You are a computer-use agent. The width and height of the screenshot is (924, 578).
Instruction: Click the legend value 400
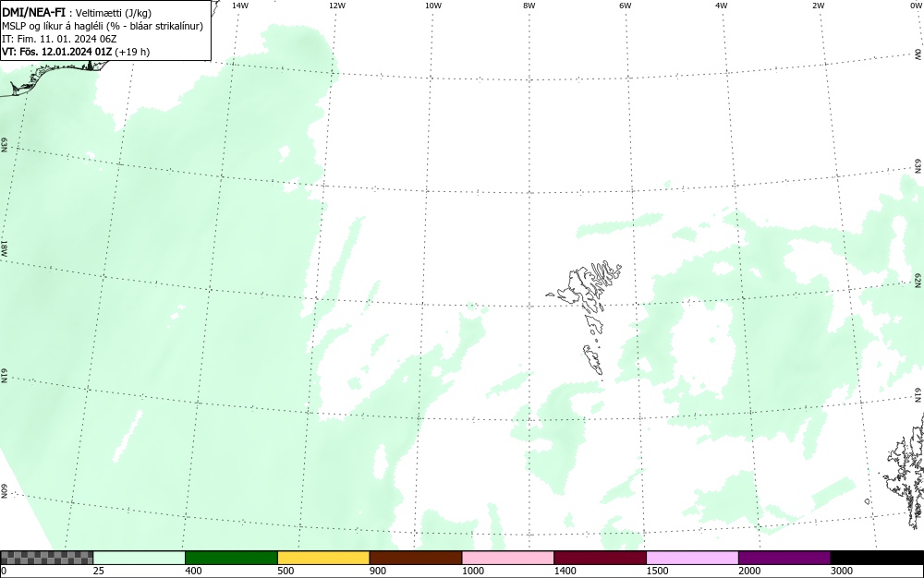[x=193, y=571]
